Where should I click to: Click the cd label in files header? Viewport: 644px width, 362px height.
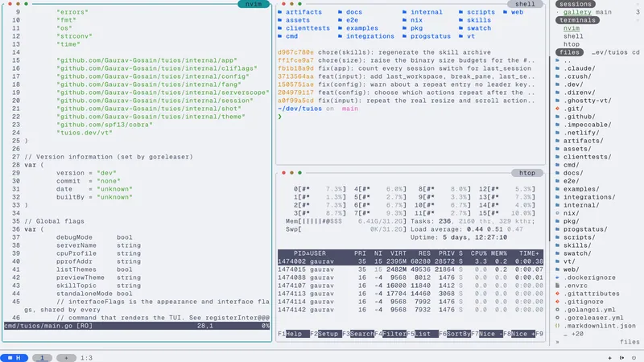(x=636, y=52)
